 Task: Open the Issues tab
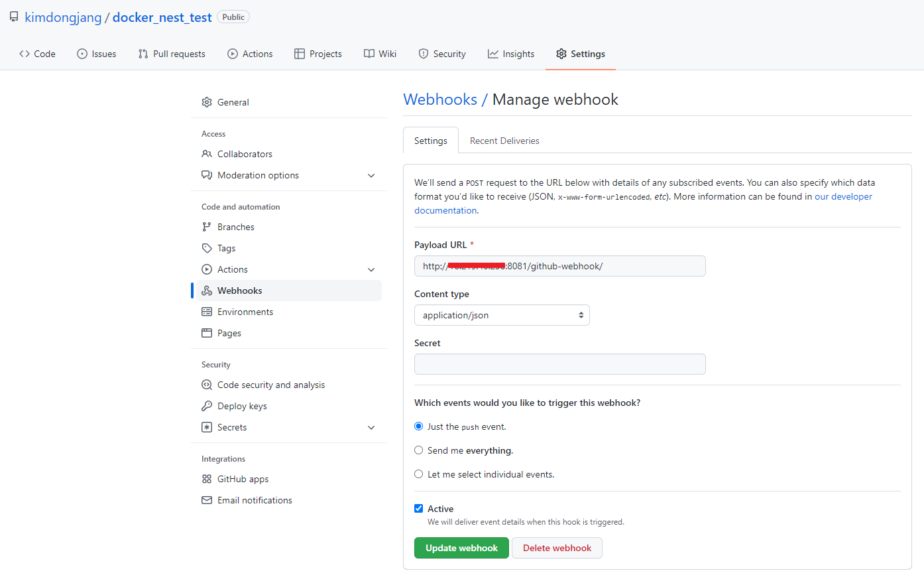97,54
